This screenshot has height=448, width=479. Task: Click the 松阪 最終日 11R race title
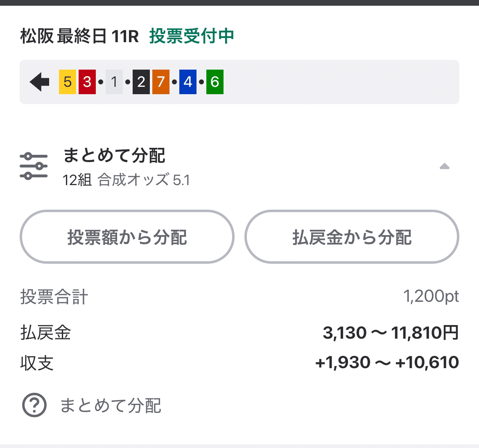(79, 36)
